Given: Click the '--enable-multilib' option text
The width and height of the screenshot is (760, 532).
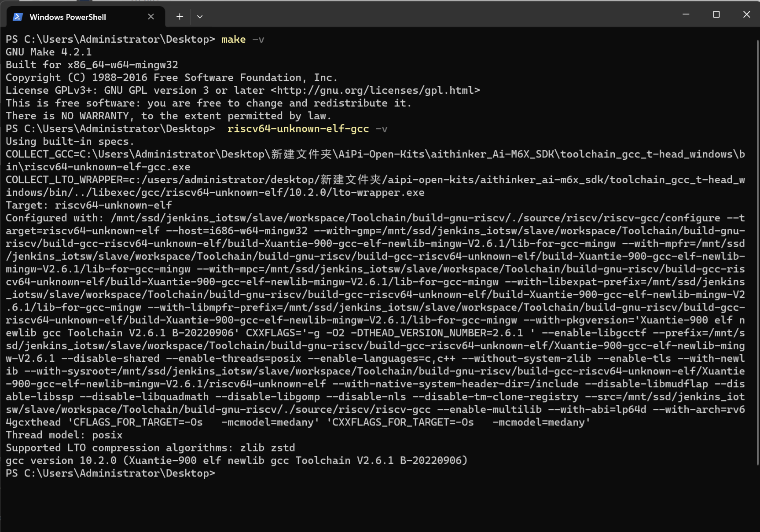Looking at the screenshot, I should [489, 410].
